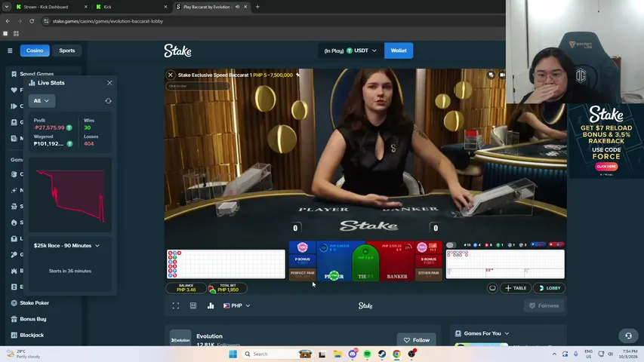Image resolution: width=644 pixels, height=362 pixels.
Task: Open the left bead road scoreboard
Action: pyautogui.click(x=226, y=264)
